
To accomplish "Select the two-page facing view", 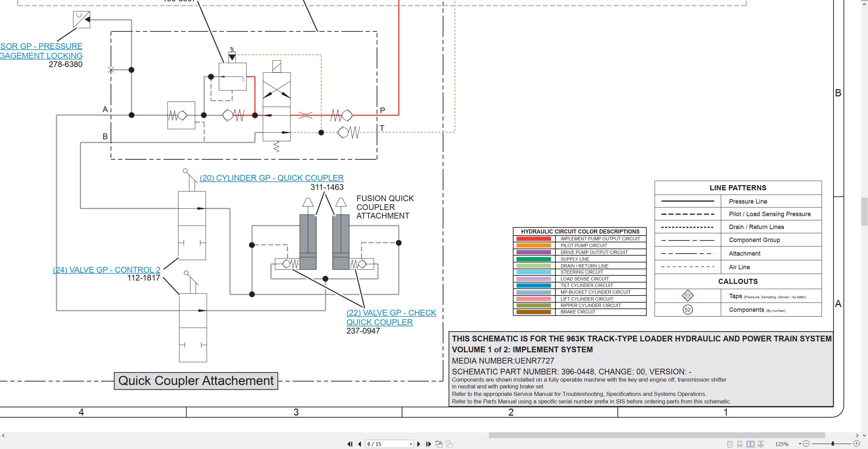I will pyautogui.click(x=750, y=444).
